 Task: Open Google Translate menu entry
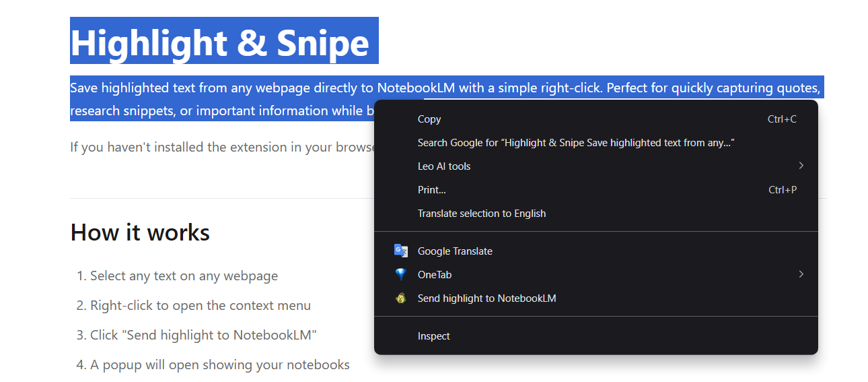[x=596, y=251]
